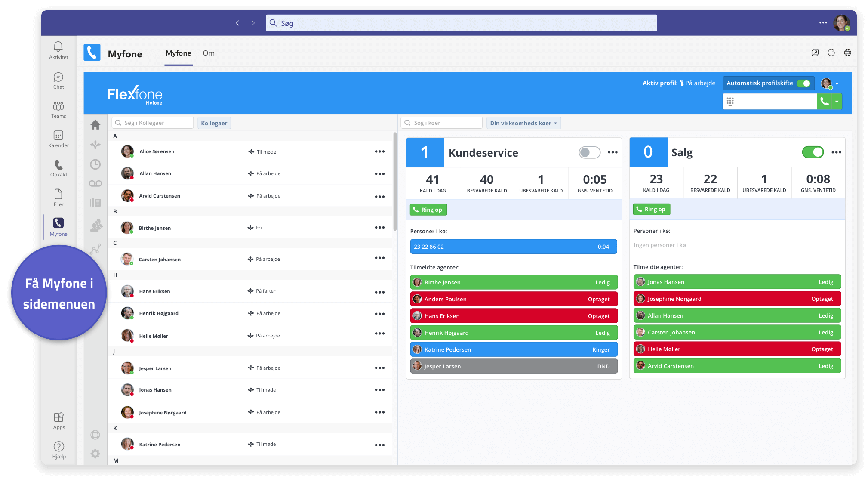Viewport: 868px width, 482px height.
Task: Open Din virksomheds køer dropdown
Action: [523, 123]
